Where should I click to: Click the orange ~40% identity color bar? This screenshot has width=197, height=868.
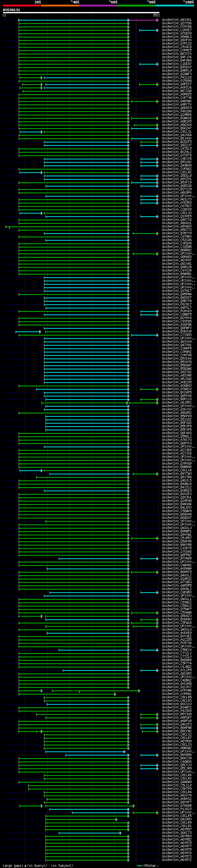click(60, 6)
